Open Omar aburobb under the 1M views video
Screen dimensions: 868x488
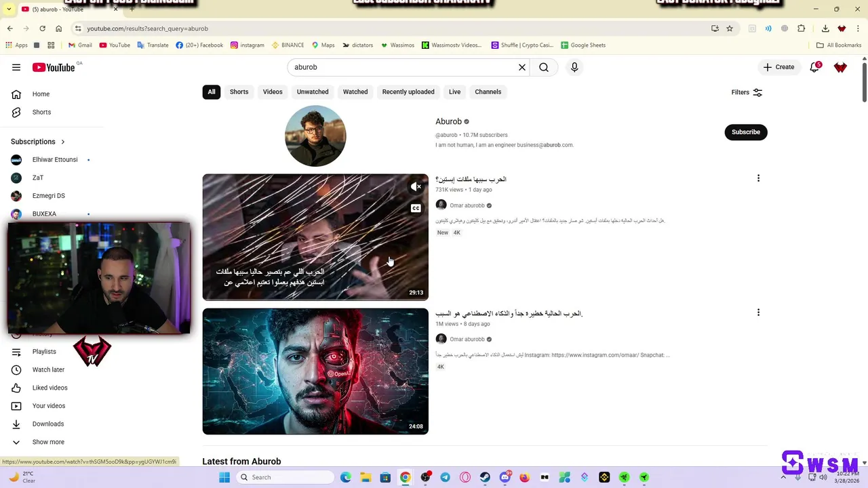(467, 339)
